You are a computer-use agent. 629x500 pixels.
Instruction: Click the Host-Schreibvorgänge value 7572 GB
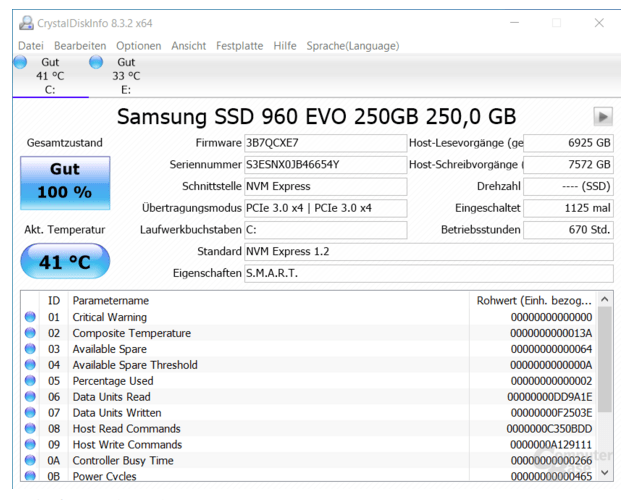568,165
